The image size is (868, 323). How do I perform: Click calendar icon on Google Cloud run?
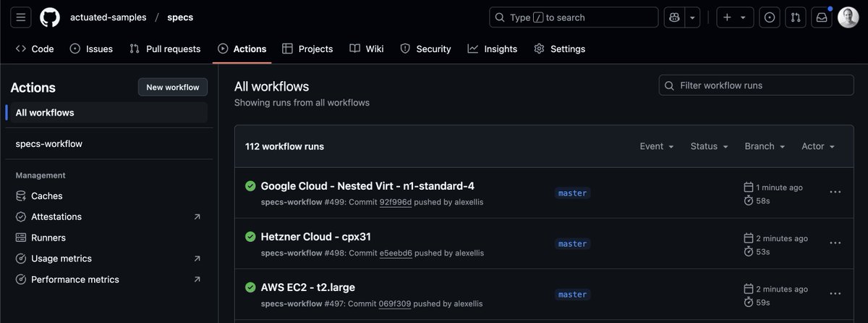pos(749,187)
